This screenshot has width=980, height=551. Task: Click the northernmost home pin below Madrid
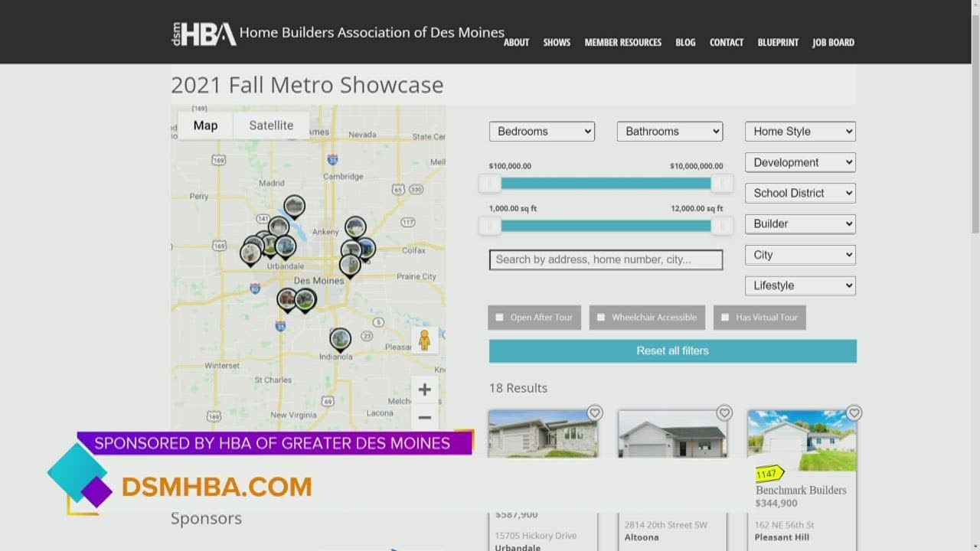click(294, 207)
